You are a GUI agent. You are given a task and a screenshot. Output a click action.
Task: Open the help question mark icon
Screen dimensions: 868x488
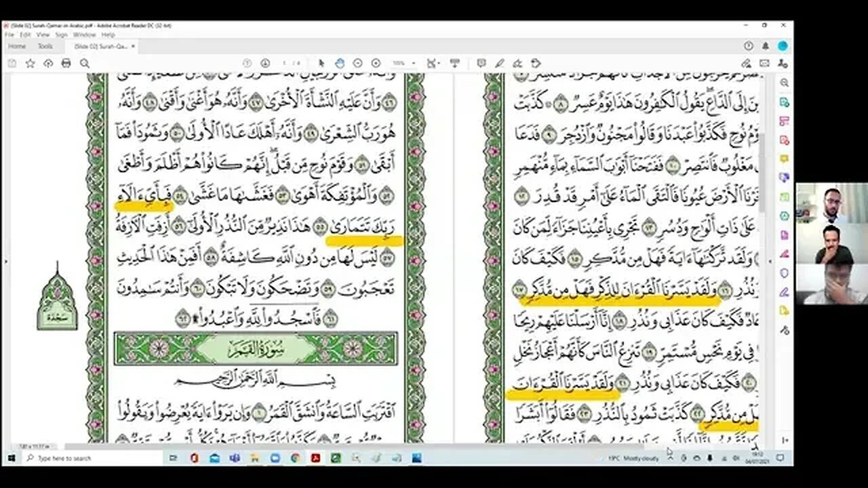click(x=748, y=46)
